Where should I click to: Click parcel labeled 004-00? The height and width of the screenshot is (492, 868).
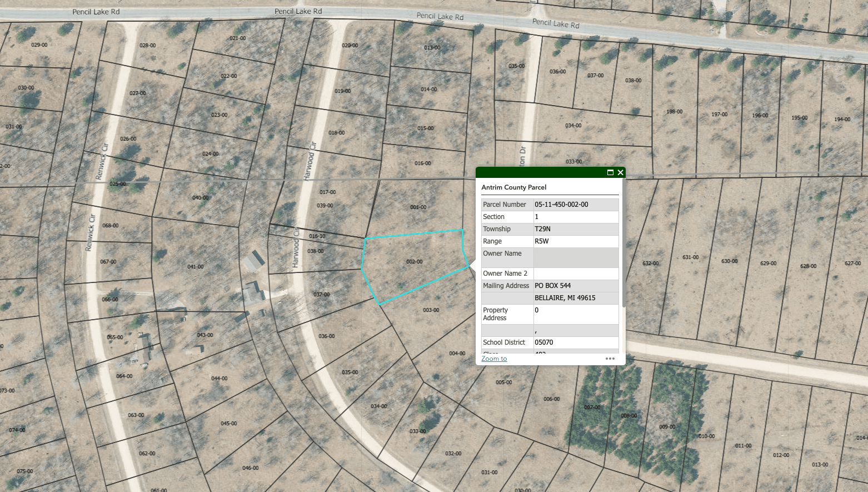457,354
